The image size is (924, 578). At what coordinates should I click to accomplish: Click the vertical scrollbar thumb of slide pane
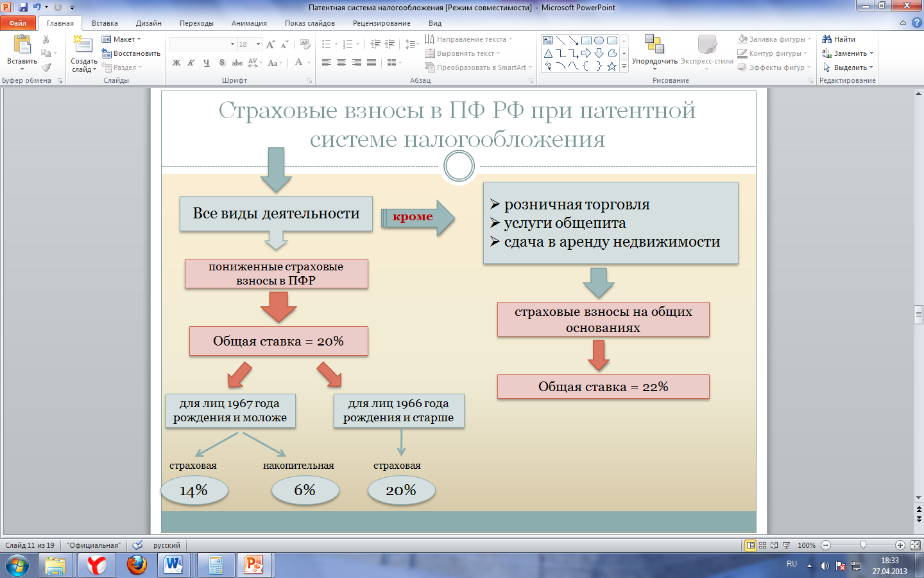pyautogui.click(x=918, y=315)
